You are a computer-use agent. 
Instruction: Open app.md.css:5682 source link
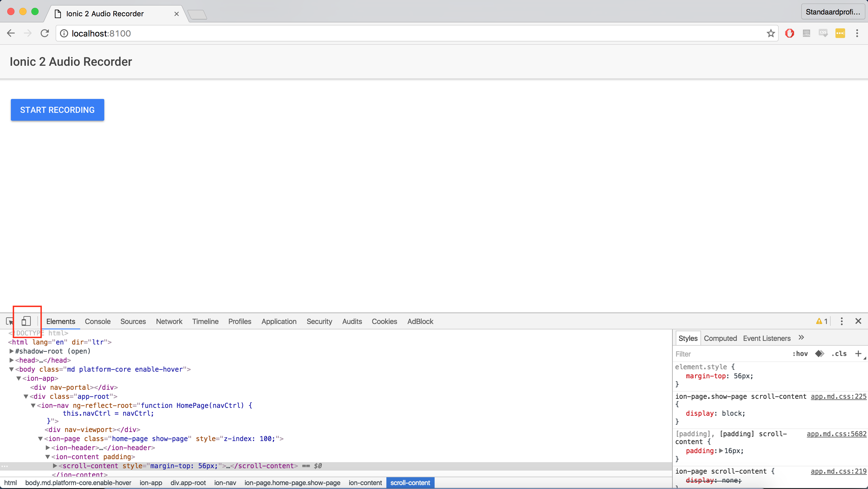tap(837, 434)
